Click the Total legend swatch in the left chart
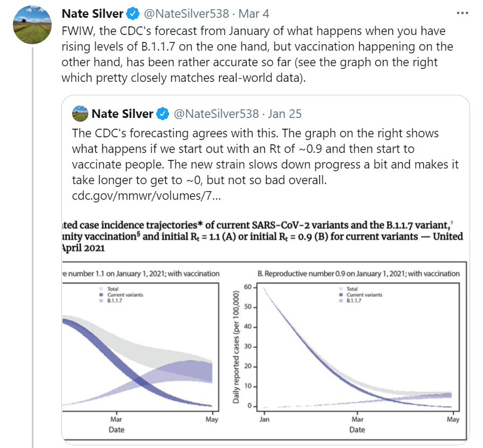This screenshot has height=448, width=483. tap(100, 289)
